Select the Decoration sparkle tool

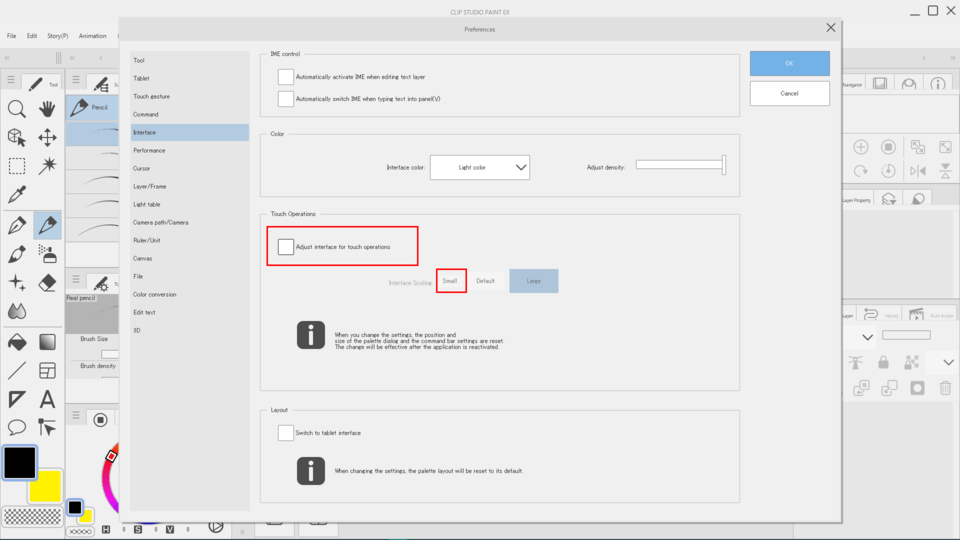click(17, 282)
